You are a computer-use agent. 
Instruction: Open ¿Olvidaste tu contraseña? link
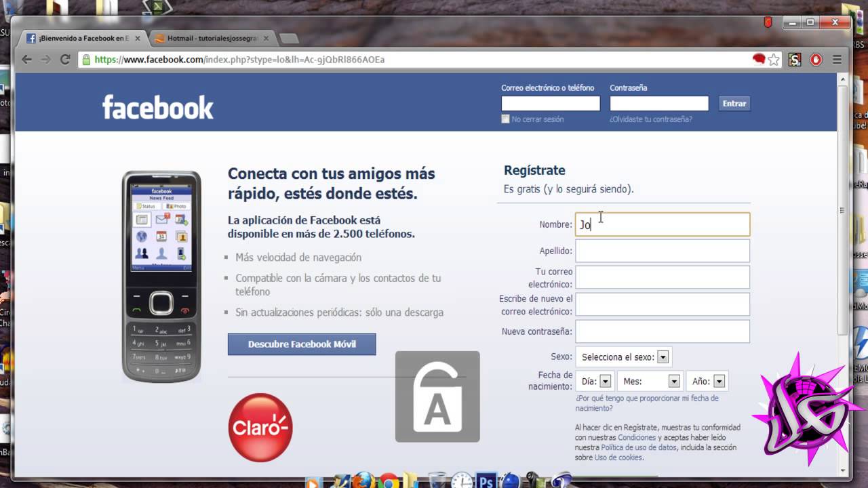coord(651,119)
